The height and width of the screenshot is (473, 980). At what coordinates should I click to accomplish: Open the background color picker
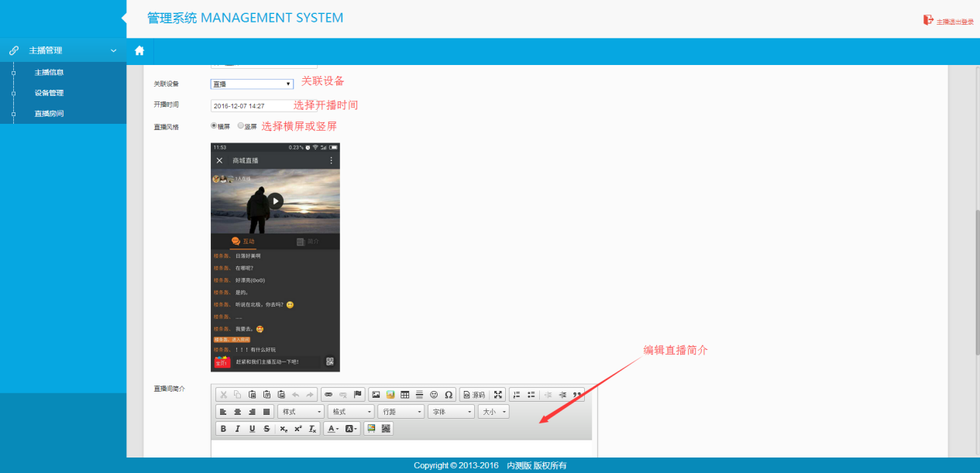pos(351,429)
